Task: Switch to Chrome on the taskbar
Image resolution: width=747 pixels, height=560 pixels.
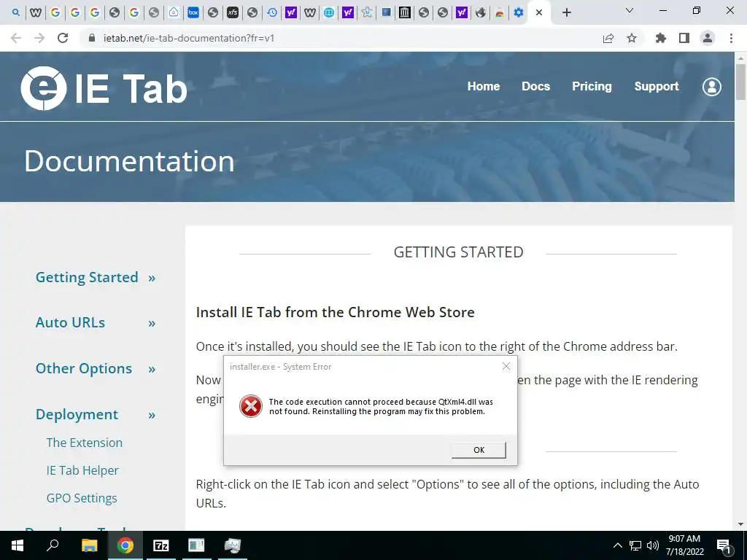Action: coord(125,545)
